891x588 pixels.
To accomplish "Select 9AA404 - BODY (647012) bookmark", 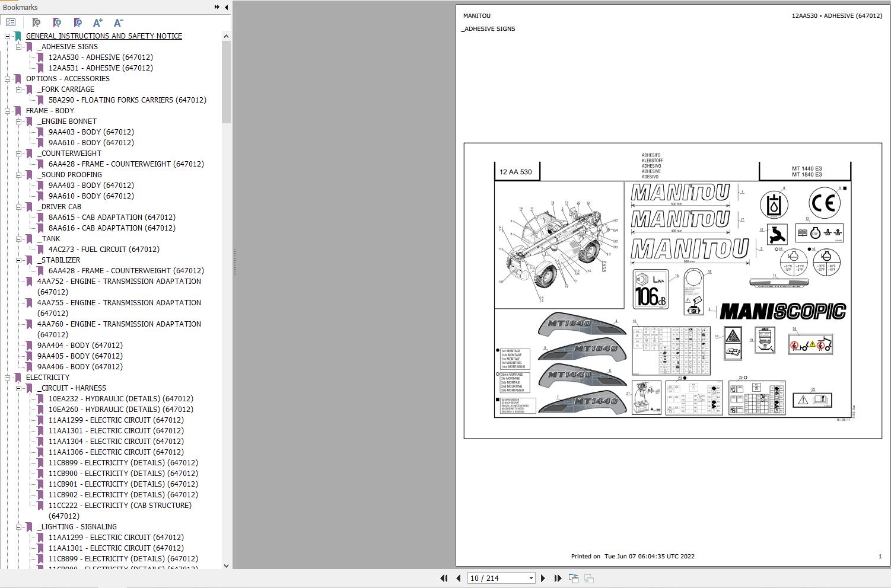I will pos(80,346).
